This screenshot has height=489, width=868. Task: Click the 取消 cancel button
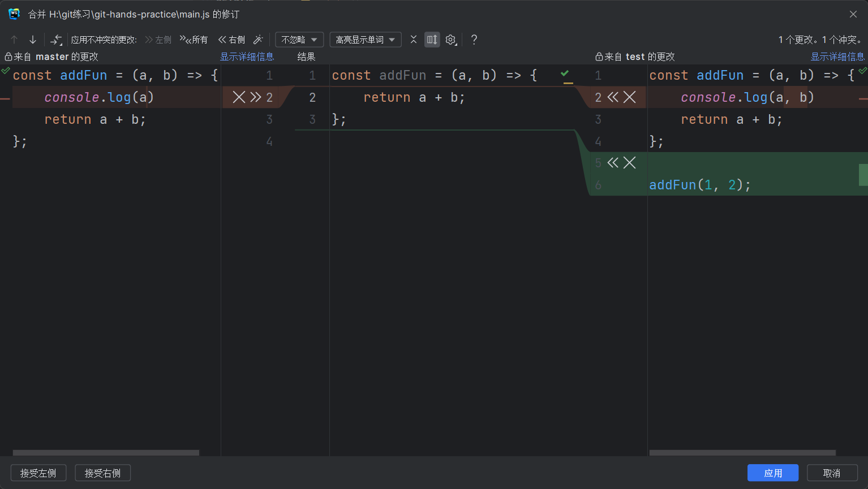click(x=832, y=473)
